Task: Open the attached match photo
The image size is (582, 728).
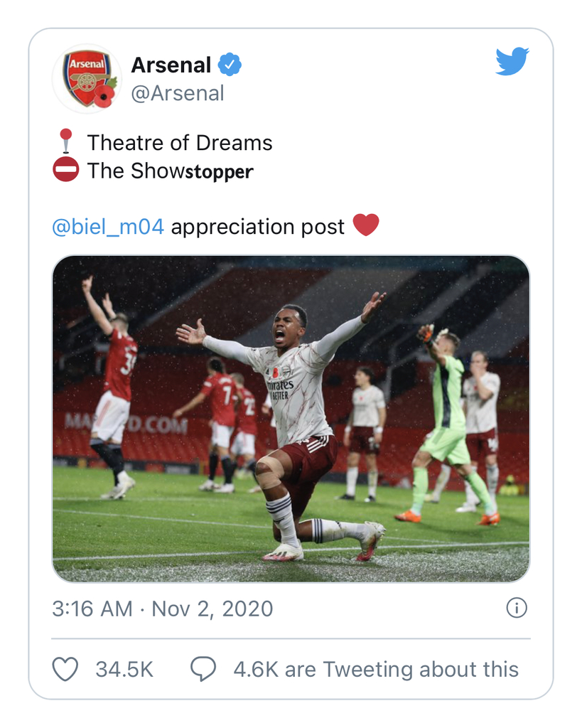Action: [x=291, y=419]
